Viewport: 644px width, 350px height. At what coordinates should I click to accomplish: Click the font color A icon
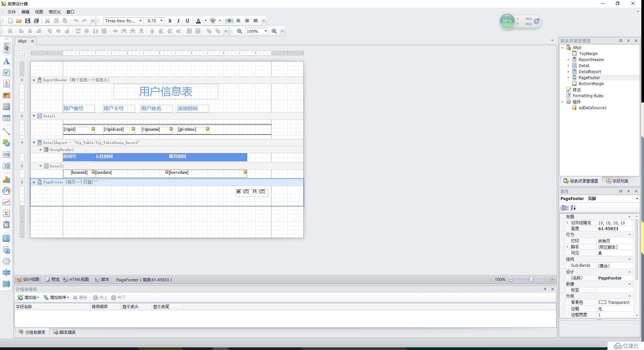[x=198, y=21]
